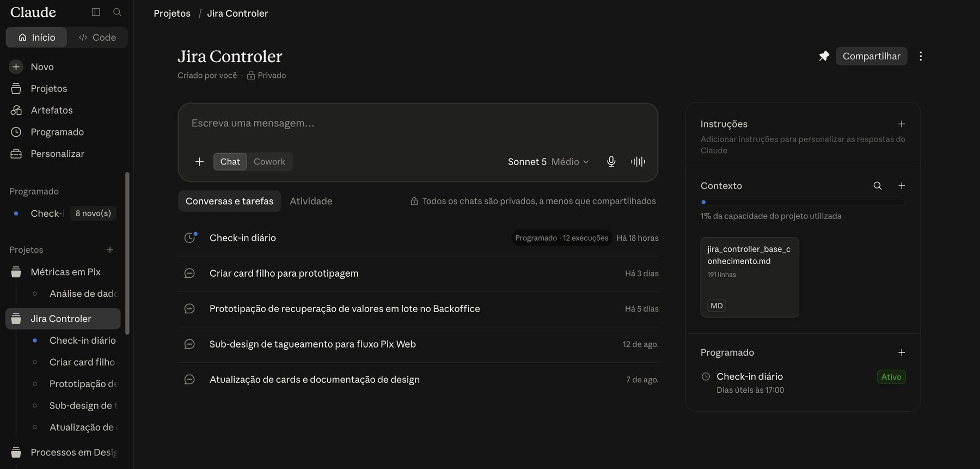Switch to the Início tab
The width and height of the screenshot is (980, 469).
[x=36, y=38]
